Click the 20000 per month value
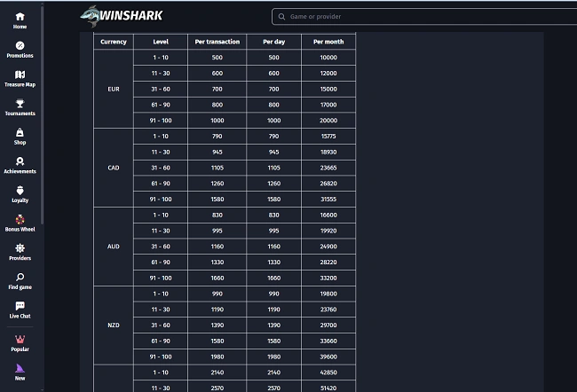The width and height of the screenshot is (577, 392). click(328, 121)
